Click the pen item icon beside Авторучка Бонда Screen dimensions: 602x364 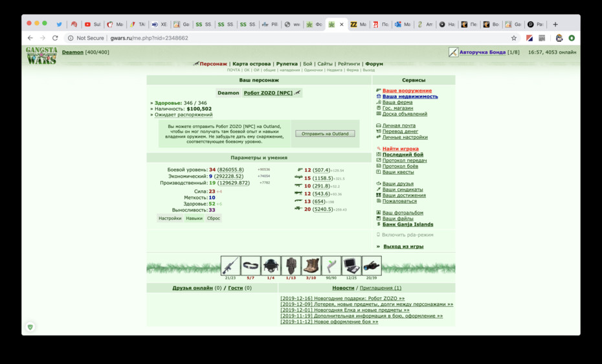tap(453, 52)
